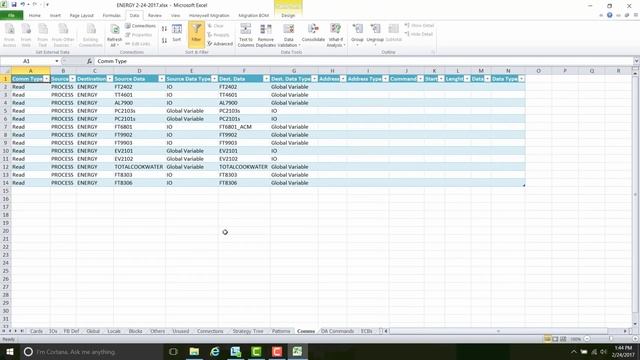This screenshot has width=640, height=360.
Task: Switch to the Page Layout tab
Action: point(82,16)
